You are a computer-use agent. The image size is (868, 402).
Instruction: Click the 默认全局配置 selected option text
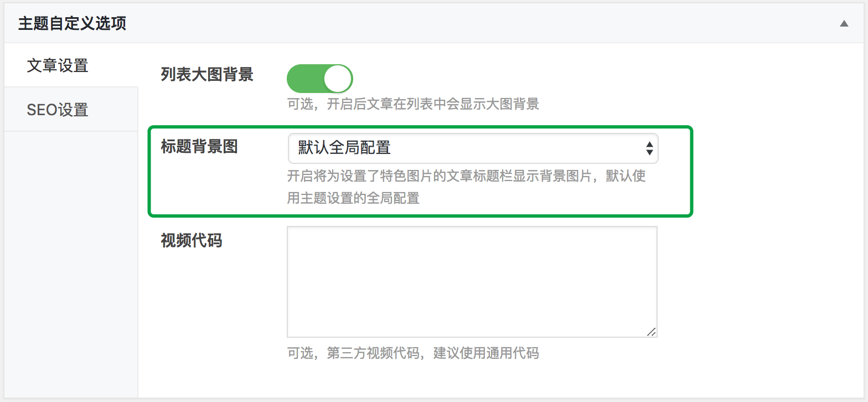click(344, 148)
